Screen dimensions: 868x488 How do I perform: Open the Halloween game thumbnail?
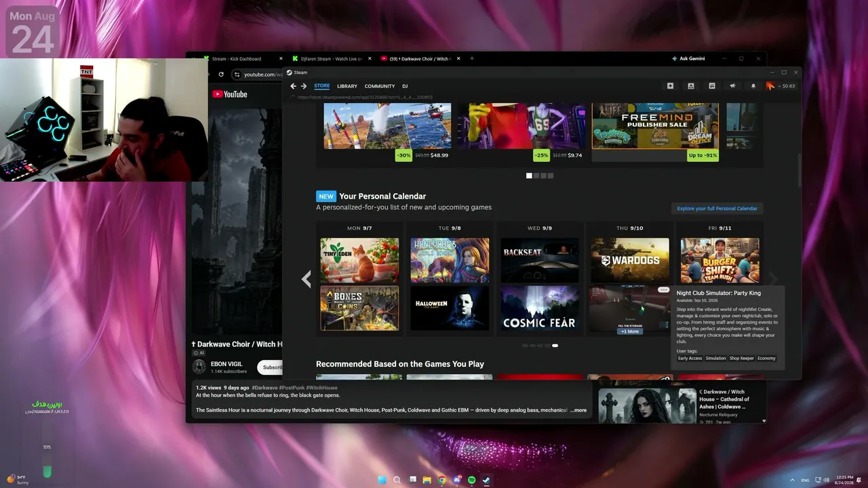tap(450, 308)
